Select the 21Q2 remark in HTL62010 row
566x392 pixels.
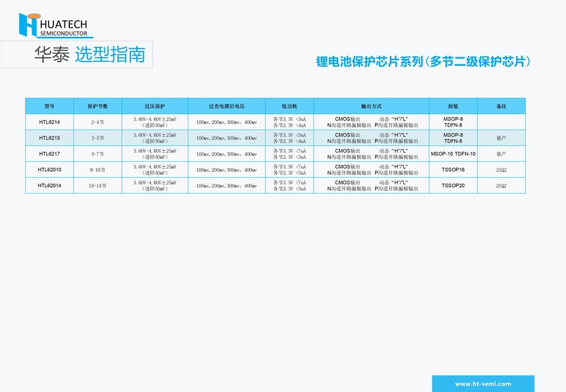pyautogui.click(x=501, y=170)
